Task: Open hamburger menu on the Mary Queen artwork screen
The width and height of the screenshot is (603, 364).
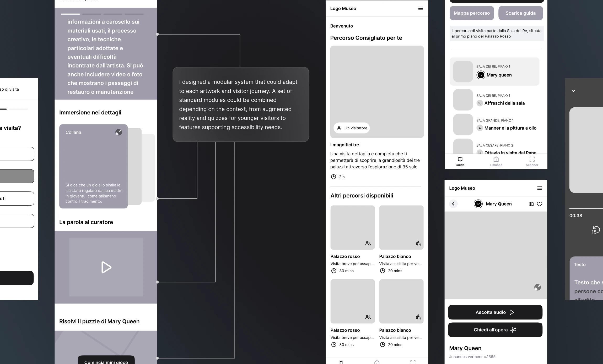Action: (x=539, y=188)
